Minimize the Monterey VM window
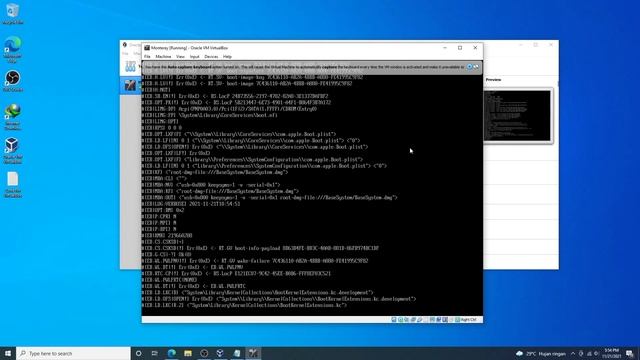Image resolution: width=640 pixels, height=360 pixels. 445,48
